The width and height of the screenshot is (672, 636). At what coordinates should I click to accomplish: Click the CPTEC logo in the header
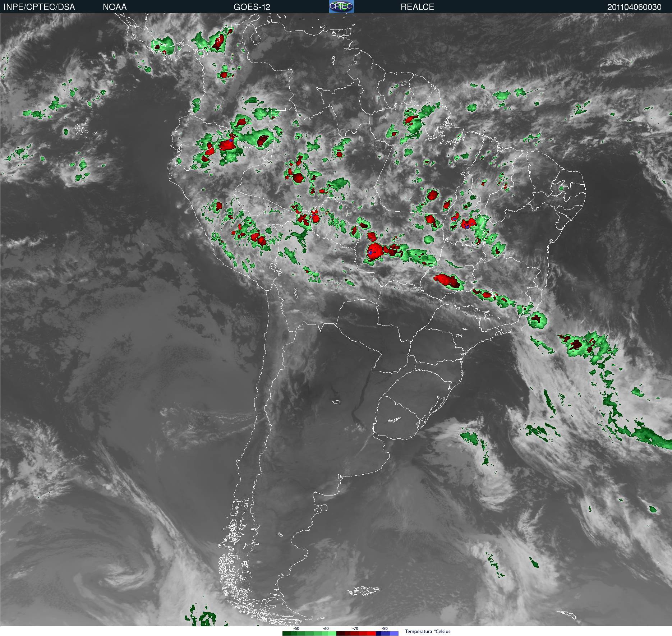(341, 6)
